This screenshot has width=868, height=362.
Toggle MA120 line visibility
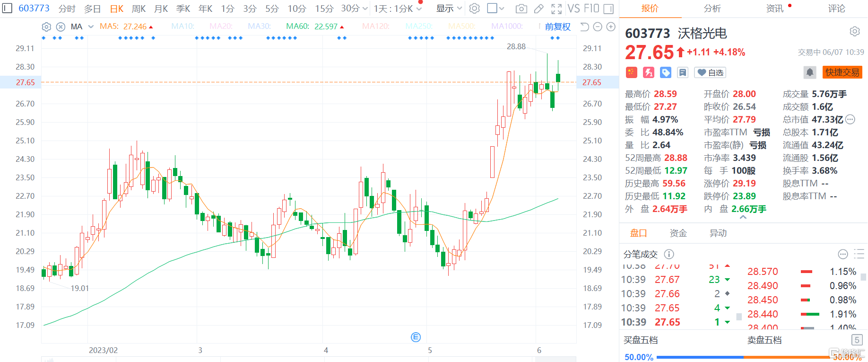(376, 26)
